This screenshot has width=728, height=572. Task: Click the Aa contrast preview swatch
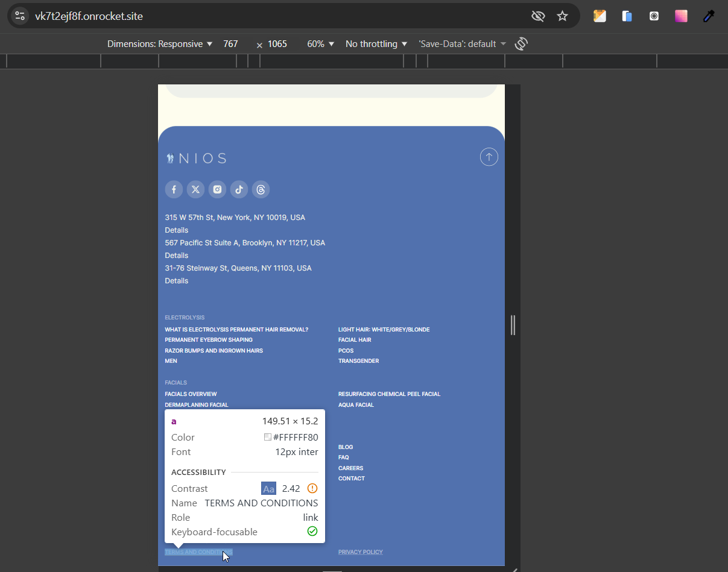pyautogui.click(x=268, y=489)
